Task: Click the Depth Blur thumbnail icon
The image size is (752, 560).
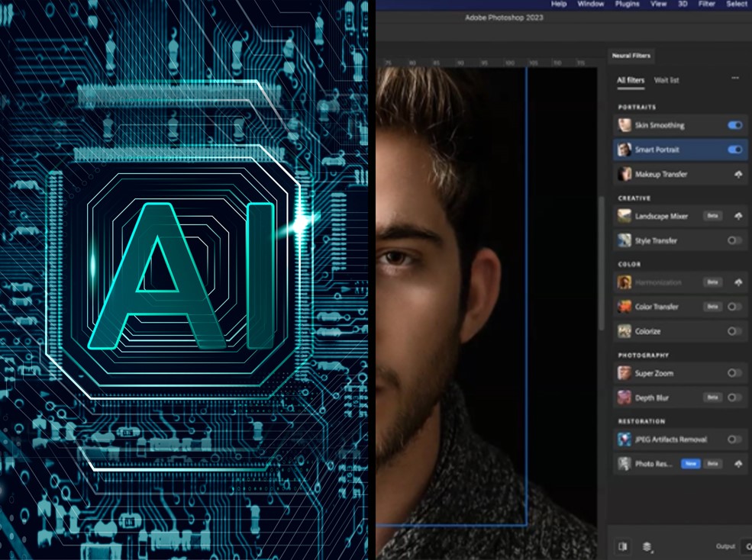Action: coord(625,397)
